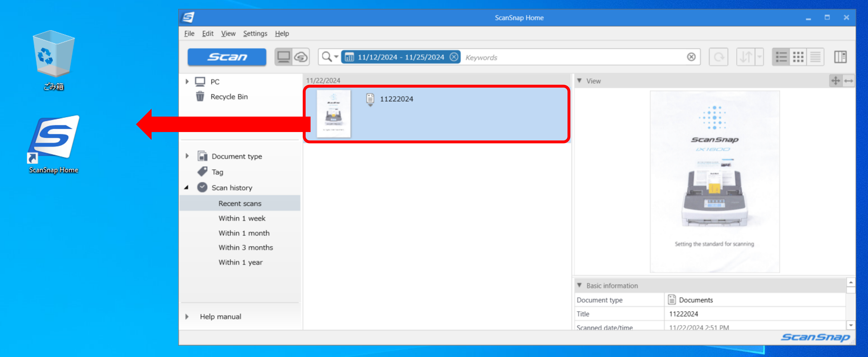
Task: Select Within 1 year filter
Action: [240, 263]
